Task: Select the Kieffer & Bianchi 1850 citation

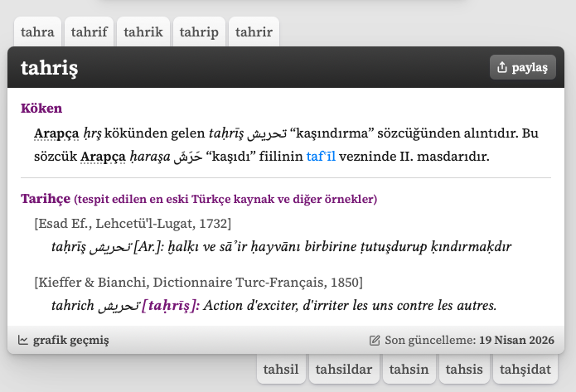Action: point(198,282)
